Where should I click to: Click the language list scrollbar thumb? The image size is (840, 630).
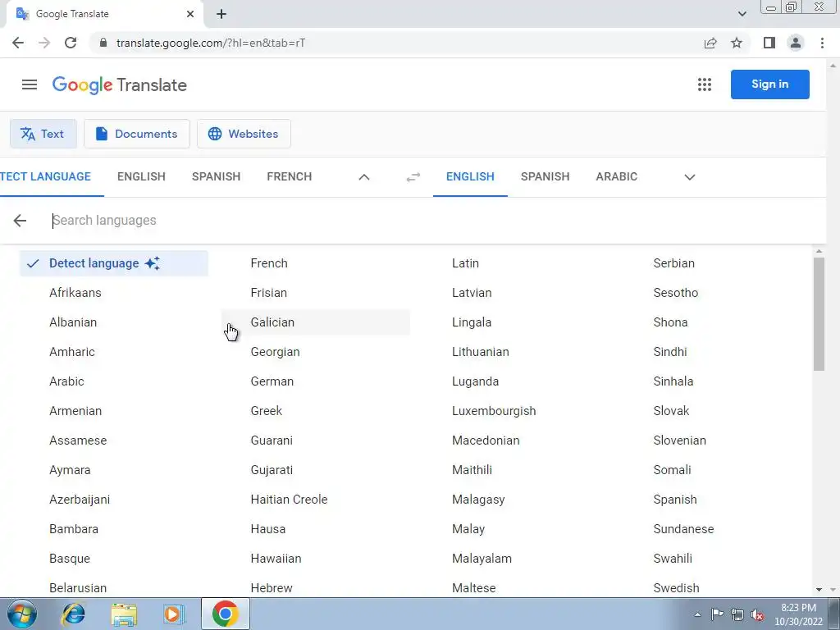click(819, 313)
